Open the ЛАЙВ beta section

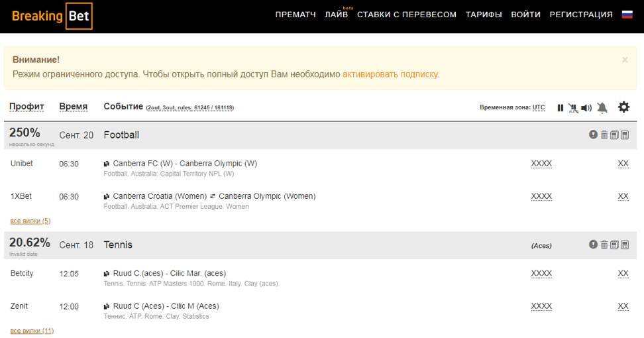pyautogui.click(x=337, y=15)
